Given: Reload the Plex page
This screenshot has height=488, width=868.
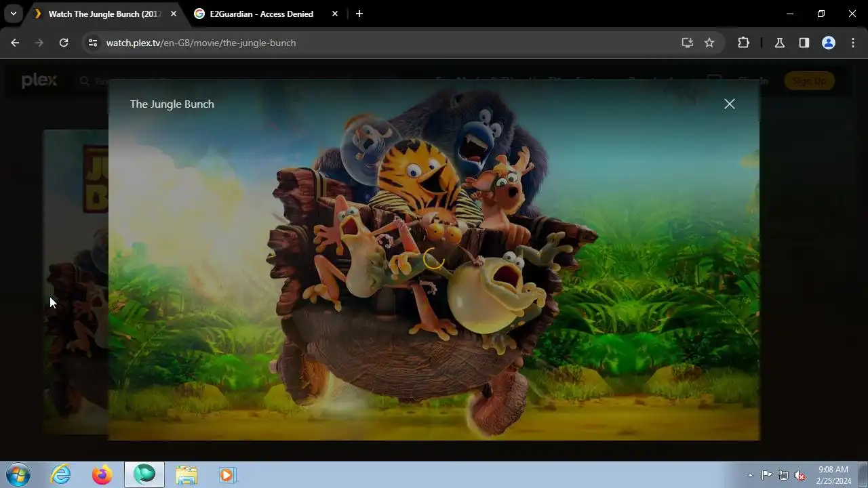Looking at the screenshot, I should [64, 43].
